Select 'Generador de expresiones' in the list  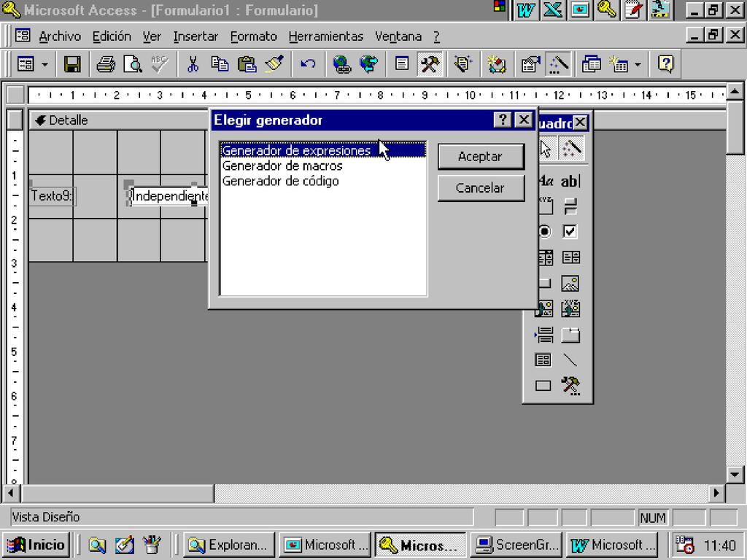pos(323,150)
